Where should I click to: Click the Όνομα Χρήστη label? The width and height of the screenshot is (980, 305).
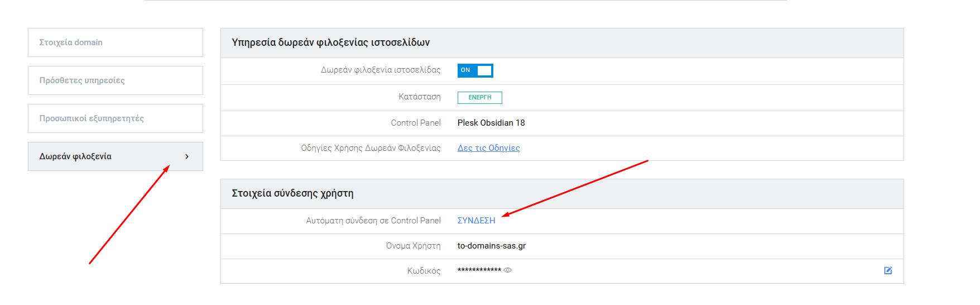[413, 246]
